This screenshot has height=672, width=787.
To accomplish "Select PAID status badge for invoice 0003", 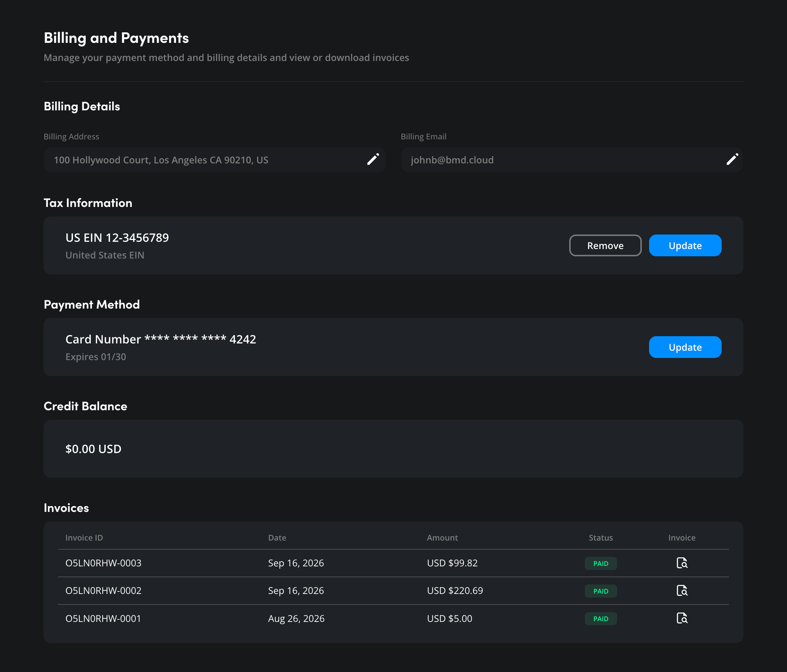I will pos(600,563).
